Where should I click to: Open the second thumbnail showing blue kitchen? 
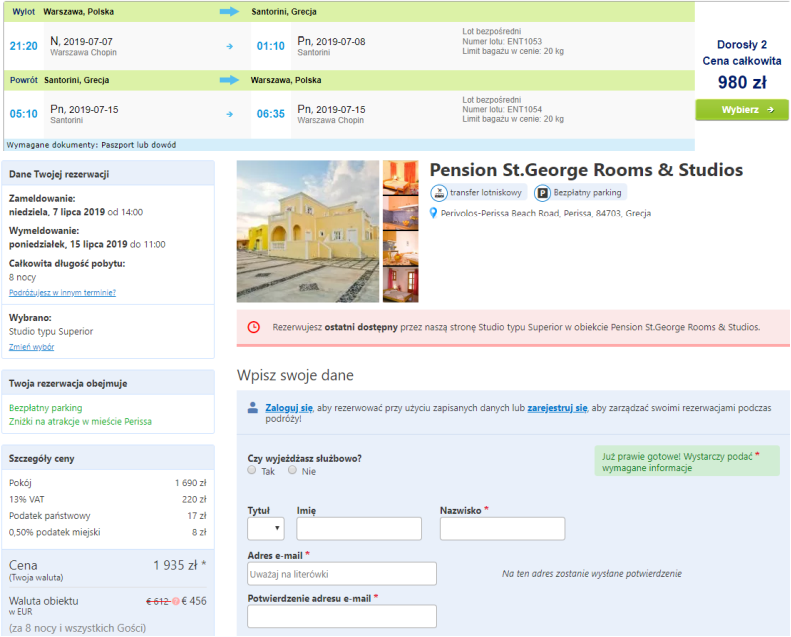pyautogui.click(x=401, y=213)
